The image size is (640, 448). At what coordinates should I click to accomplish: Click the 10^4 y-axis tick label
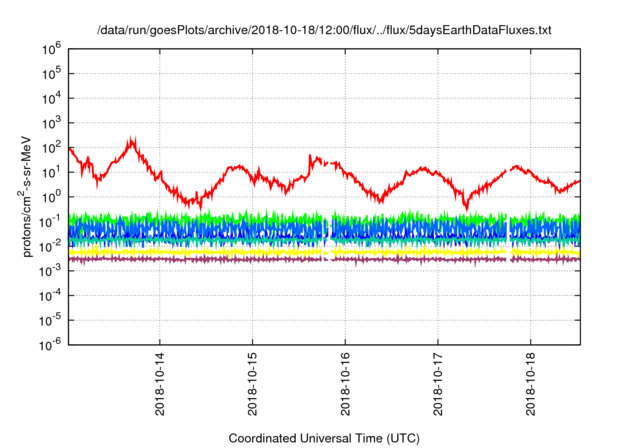(51, 98)
